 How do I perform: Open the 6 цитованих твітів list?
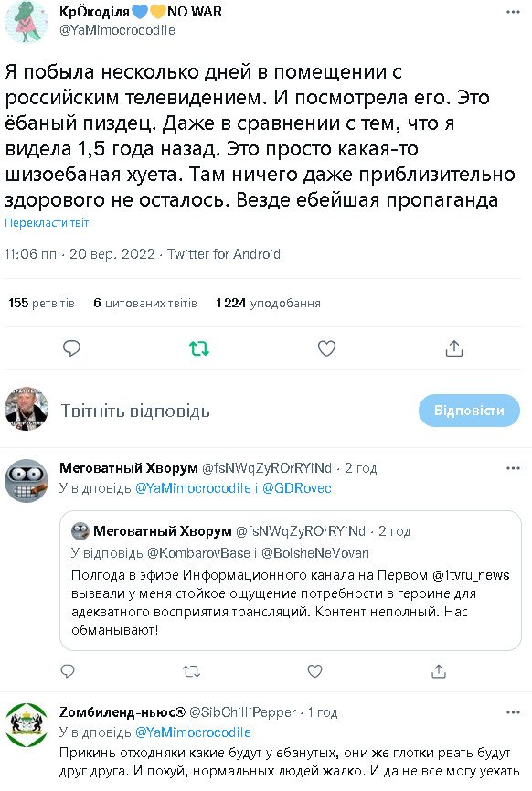(145, 303)
